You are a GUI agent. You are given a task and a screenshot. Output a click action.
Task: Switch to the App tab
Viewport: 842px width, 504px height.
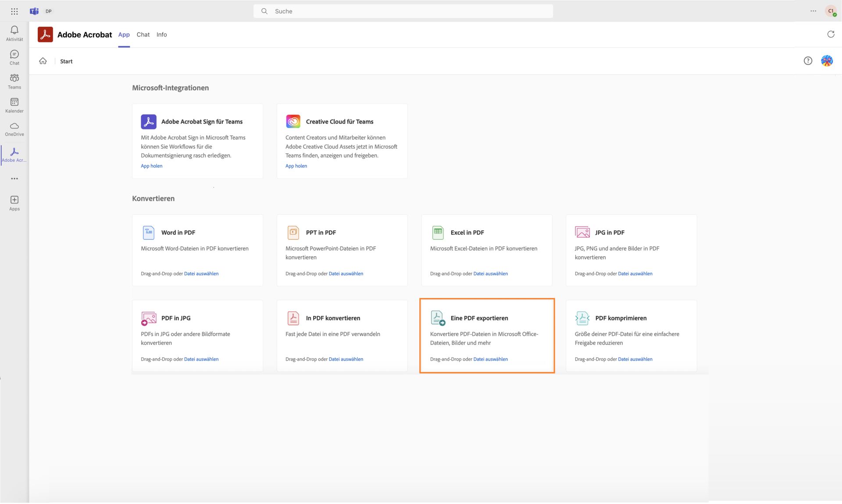[124, 35]
